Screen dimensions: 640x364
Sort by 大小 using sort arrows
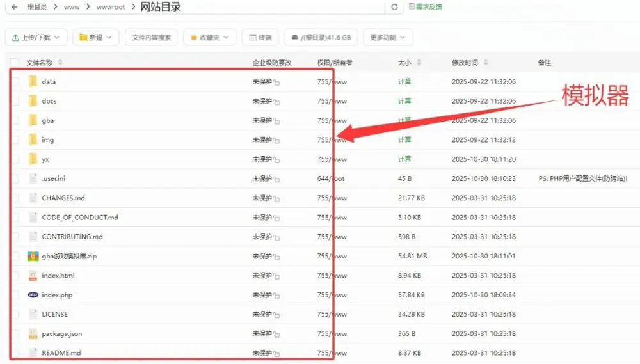click(419, 63)
